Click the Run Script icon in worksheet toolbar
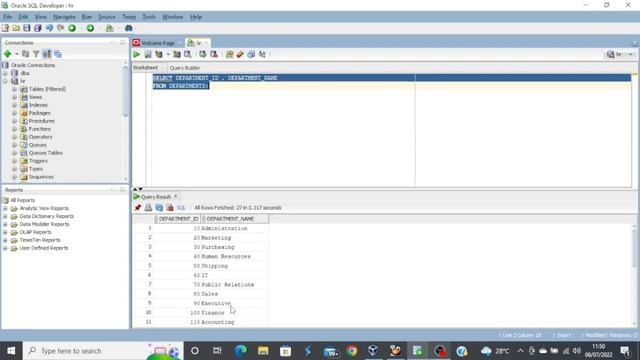 click(x=148, y=54)
